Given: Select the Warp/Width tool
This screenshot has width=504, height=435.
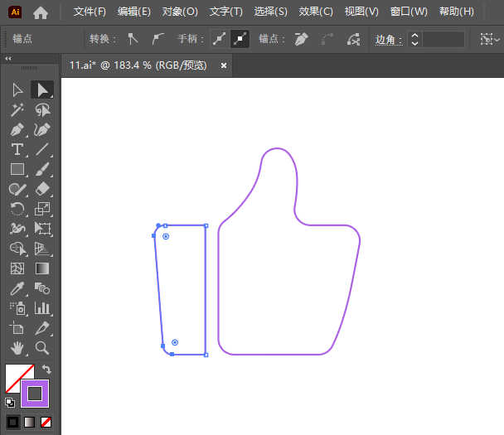Looking at the screenshot, I should (x=17, y=229).
